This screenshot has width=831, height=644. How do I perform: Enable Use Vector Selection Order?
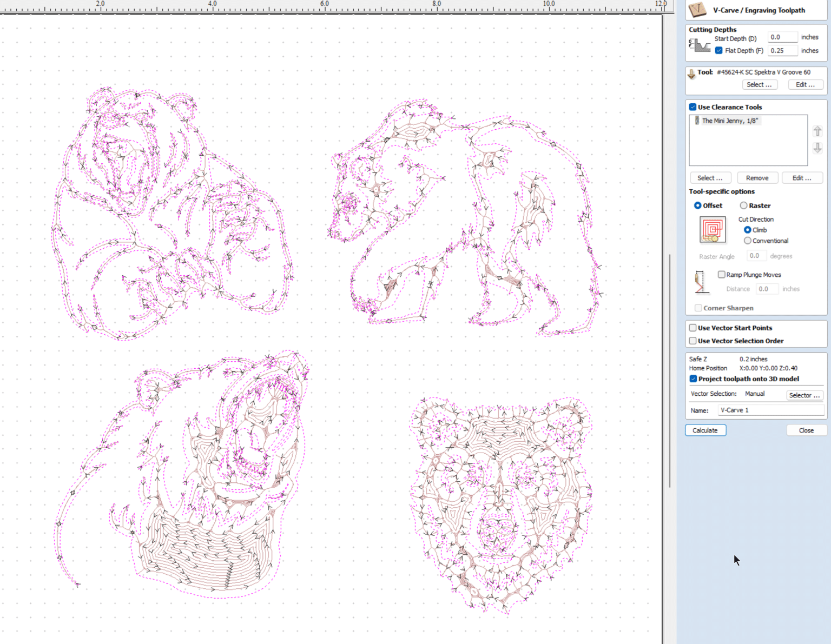692,341
